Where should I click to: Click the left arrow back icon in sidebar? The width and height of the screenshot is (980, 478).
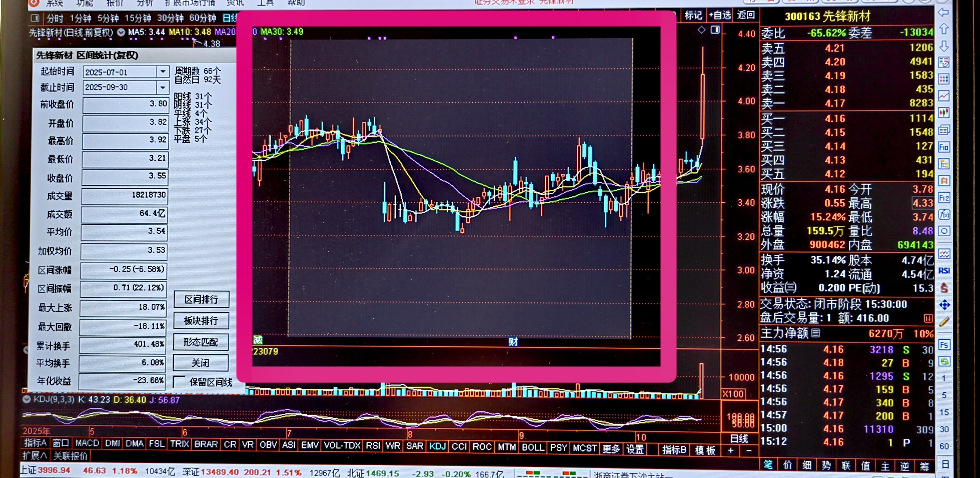944,12
